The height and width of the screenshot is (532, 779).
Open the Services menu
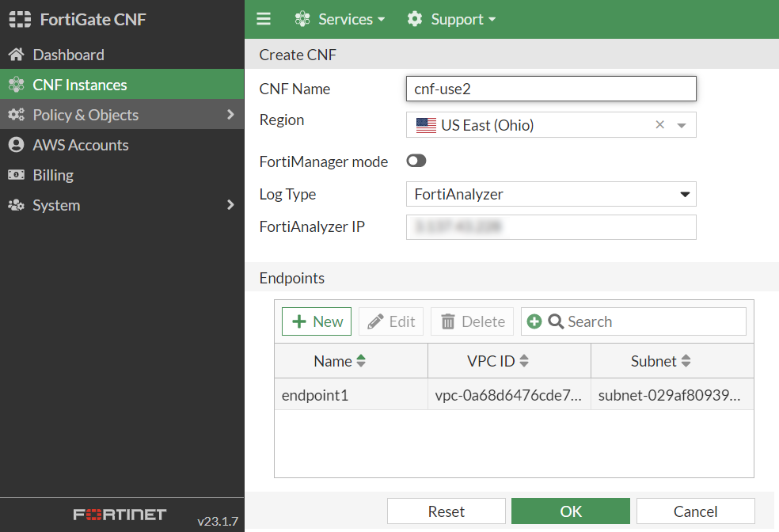point(340,18)
